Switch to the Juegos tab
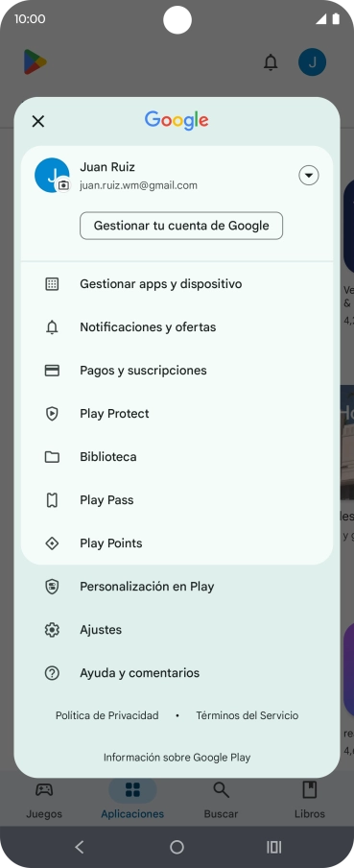This screenshot has height=868, width=354. tap(44, 800)
